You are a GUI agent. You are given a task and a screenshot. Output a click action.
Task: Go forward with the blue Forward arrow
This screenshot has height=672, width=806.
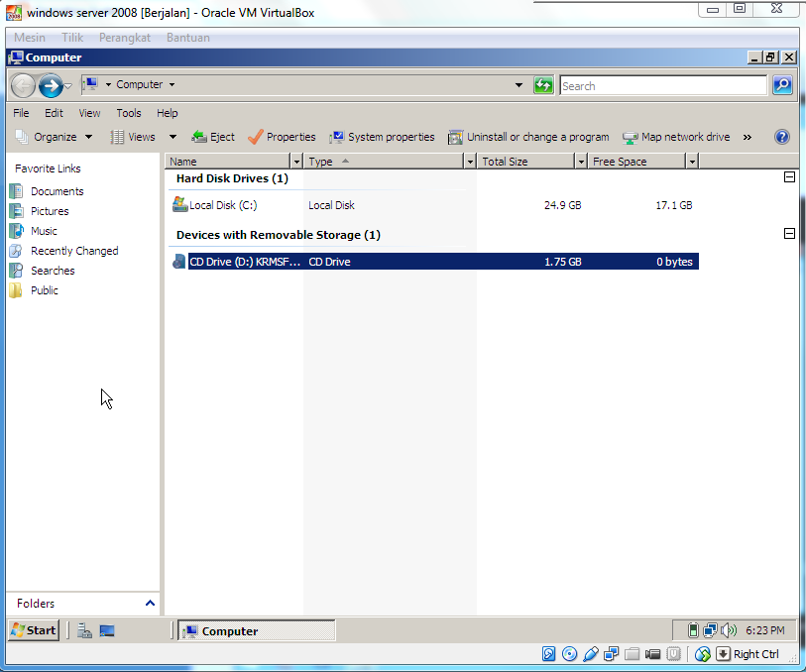[51, 85]
